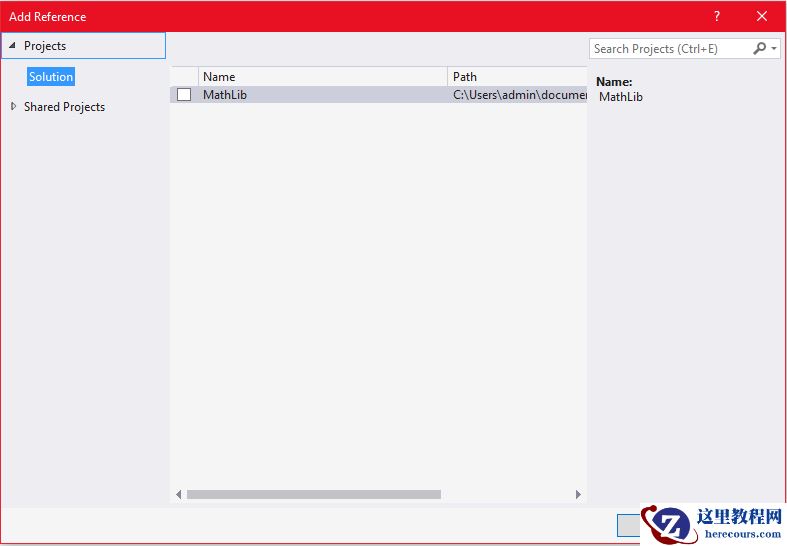Click the horizontal scrollbar right arrow
The height and width of the screenshot is (546, 787).
pyautogui.click(x=578, y=494)
